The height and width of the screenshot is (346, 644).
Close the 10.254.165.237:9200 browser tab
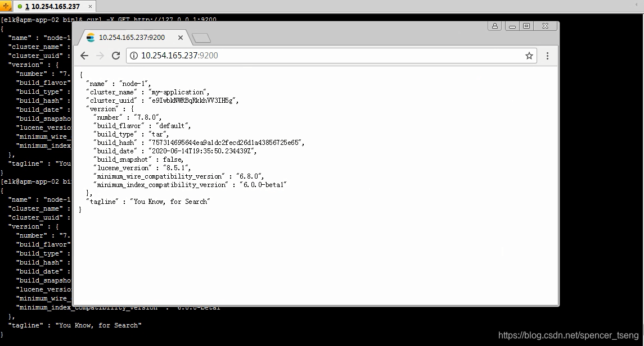181,38
